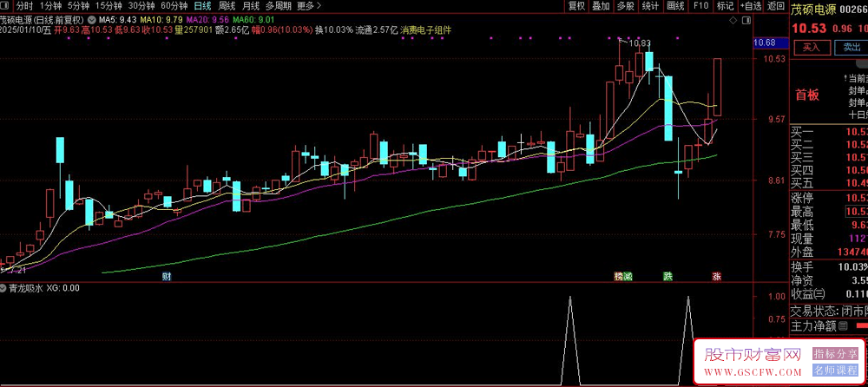Switch to 30分钟 chart period
The width and height of the screenshot is (868, 387).
[141, 6]
